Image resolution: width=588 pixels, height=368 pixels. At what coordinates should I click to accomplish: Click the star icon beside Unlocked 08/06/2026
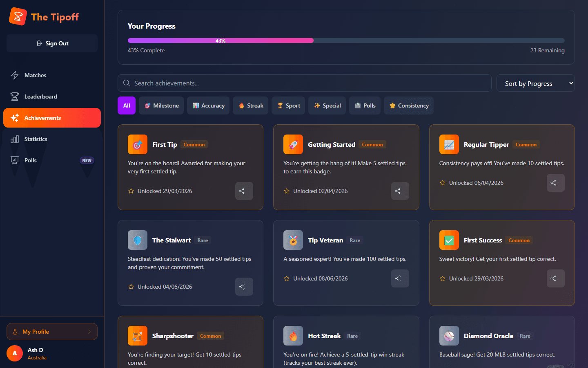coord(287,278)
